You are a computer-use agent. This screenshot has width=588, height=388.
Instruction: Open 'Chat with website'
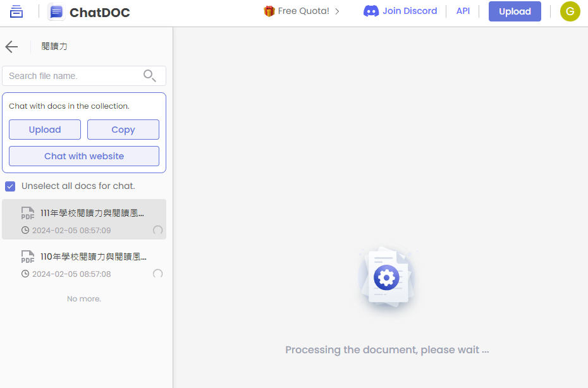point(83,156)
